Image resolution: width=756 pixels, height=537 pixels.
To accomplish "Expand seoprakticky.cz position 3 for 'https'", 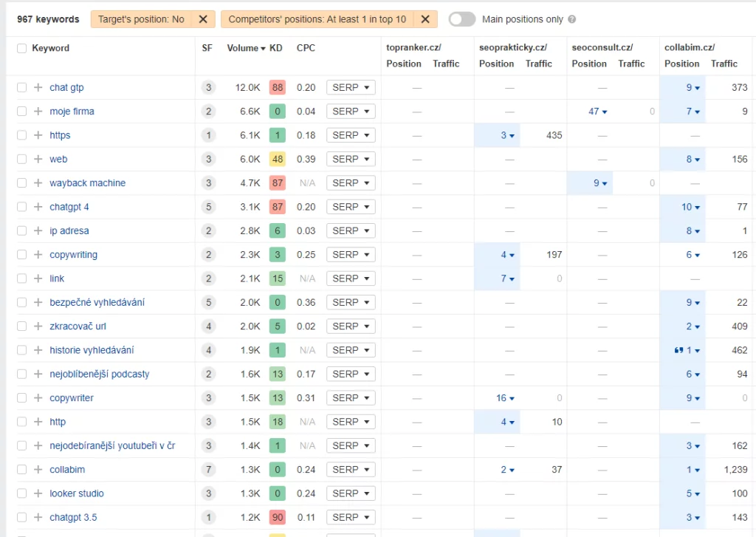I will [507, 136].
